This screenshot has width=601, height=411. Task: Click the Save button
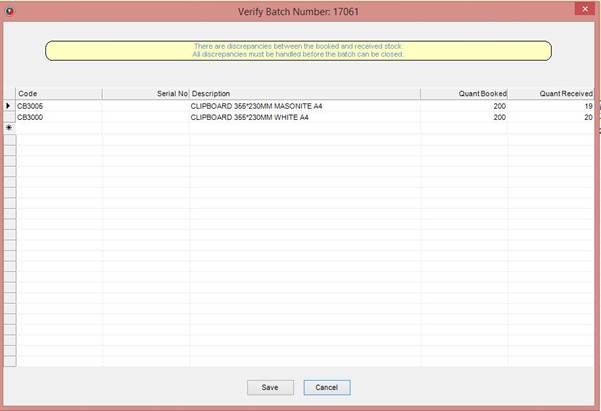tap(270, 387)
